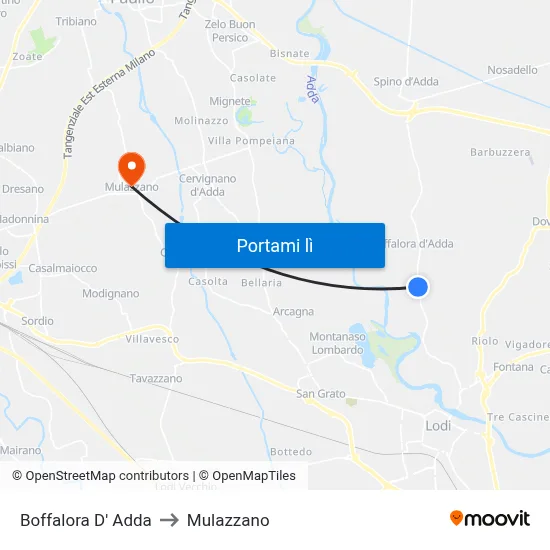
Task: Open the Moovit logo
Action: click(x=490, y=518)
